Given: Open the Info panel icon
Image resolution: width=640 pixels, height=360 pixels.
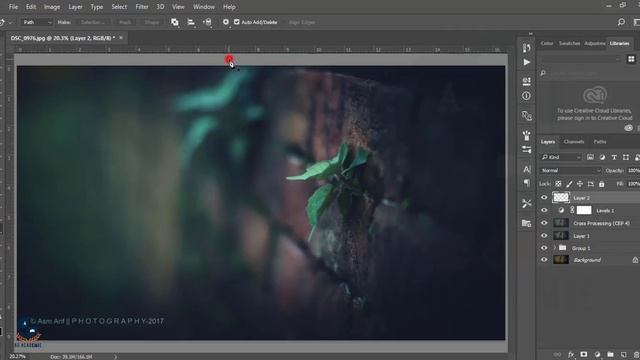Looking at the screenshot, I should (x=527, y=96).
